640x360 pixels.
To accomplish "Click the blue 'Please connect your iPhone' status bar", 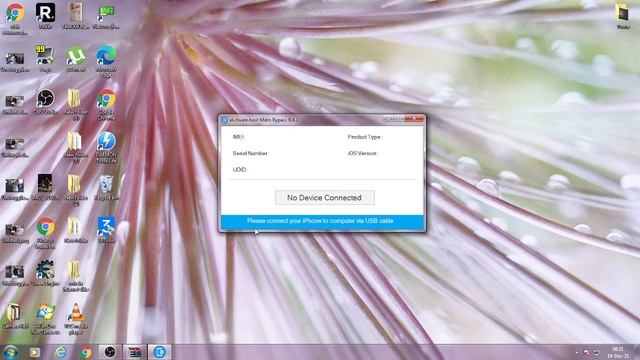I will pyautogui.click(x=322, y=221).
